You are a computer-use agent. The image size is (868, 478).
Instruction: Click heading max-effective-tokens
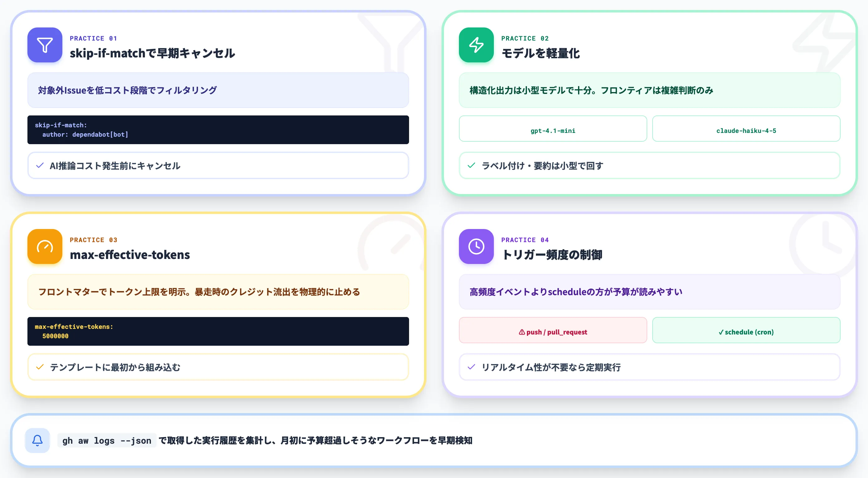[x=130, y=255]
